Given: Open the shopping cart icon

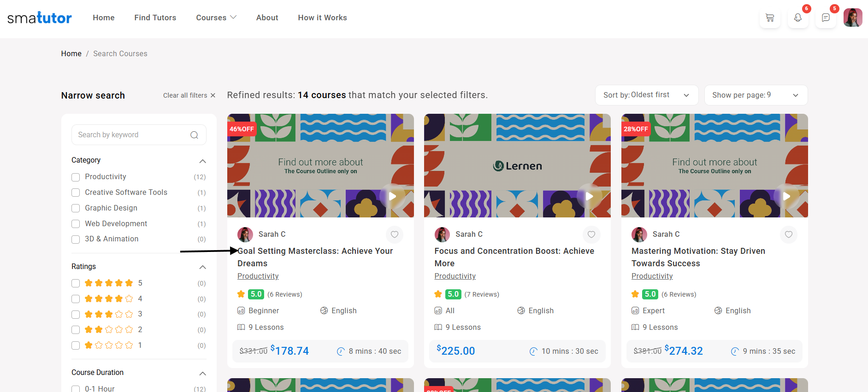Looking at the screenshot, I should [769, 18].
